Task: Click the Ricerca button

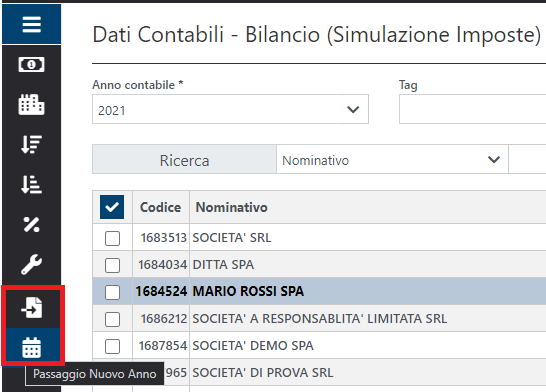Action: [184, 160]
